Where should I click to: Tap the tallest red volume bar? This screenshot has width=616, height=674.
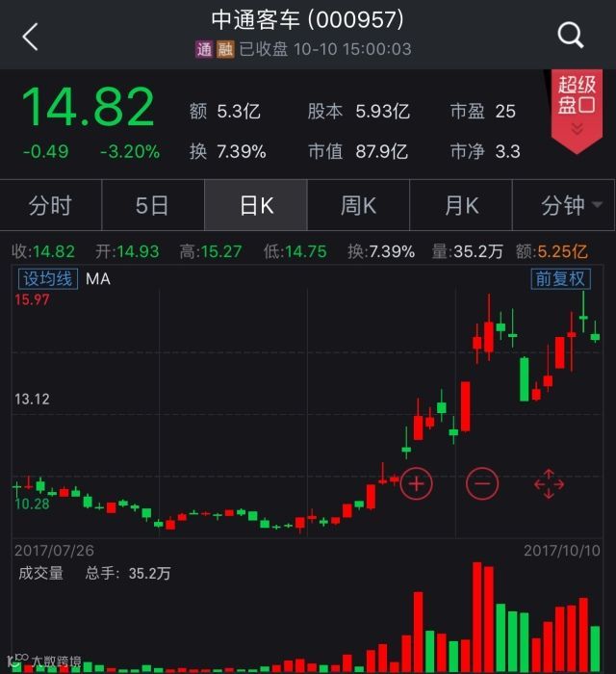click(476, 618)
